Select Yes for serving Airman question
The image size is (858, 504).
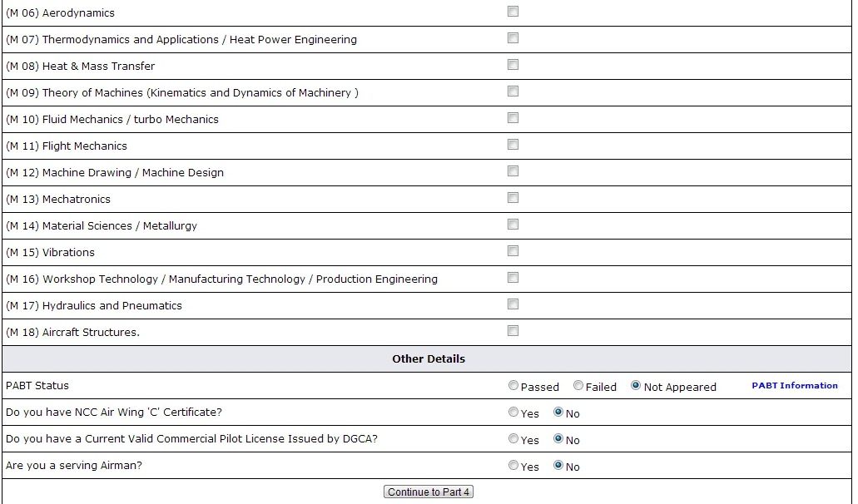(x=513, y=465)
